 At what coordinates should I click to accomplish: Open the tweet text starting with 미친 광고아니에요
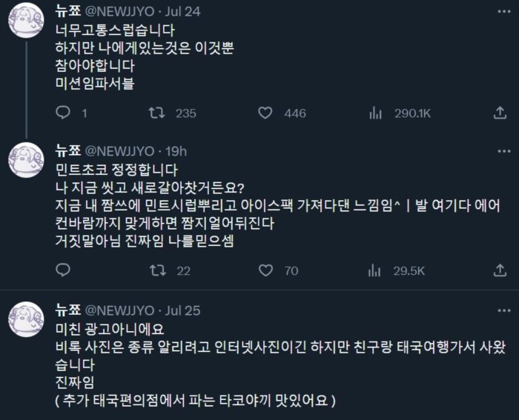(x=113, y=327)
